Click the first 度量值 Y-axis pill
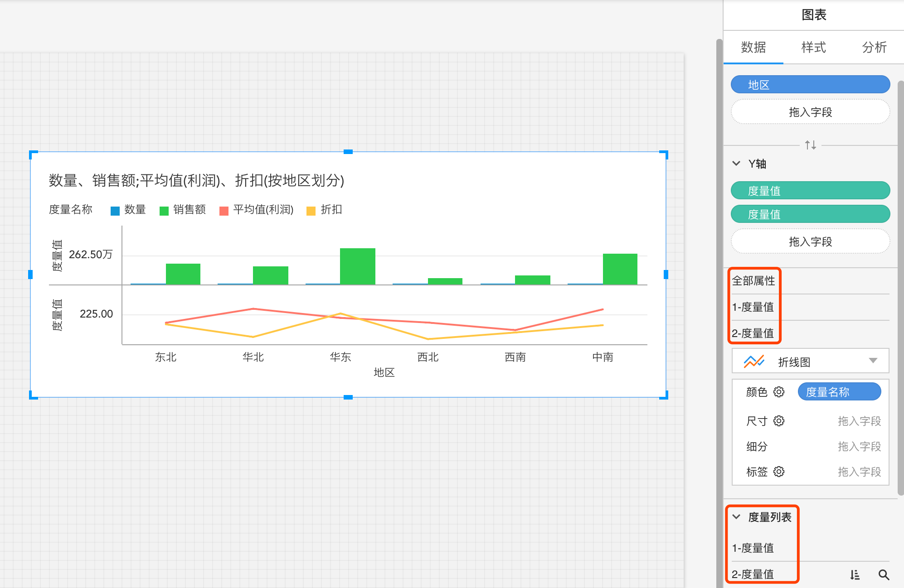Screen dimensions: 904x588 click(x=810, y=191)
